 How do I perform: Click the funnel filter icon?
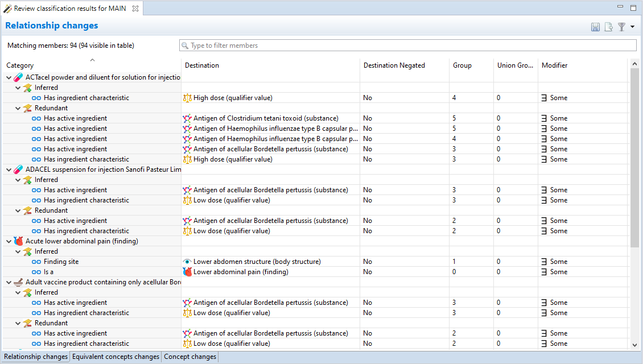point(621,27)
